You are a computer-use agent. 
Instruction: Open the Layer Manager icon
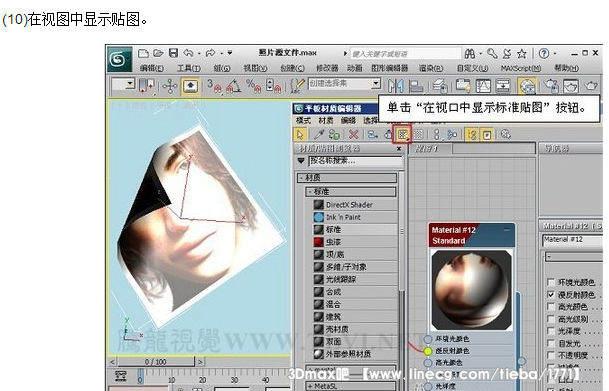pos(440,86)
